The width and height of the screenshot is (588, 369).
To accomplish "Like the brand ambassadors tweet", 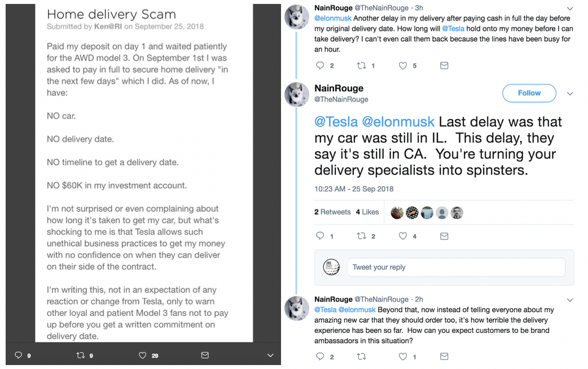I will [x=403, y=357].
